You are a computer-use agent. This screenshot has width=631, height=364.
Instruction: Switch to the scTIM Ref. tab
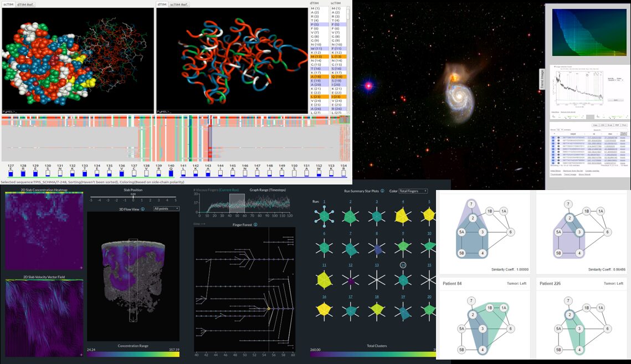pos(179,4)
